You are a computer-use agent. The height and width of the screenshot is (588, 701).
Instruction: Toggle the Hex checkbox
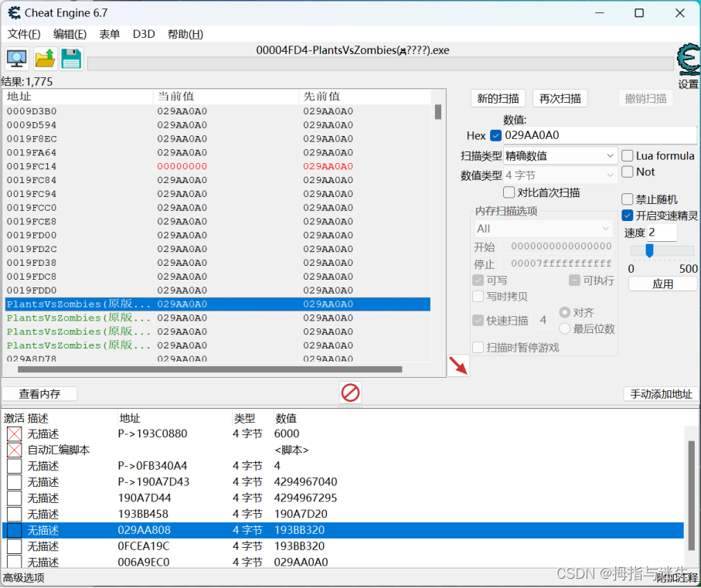click(x=495, y=135)
